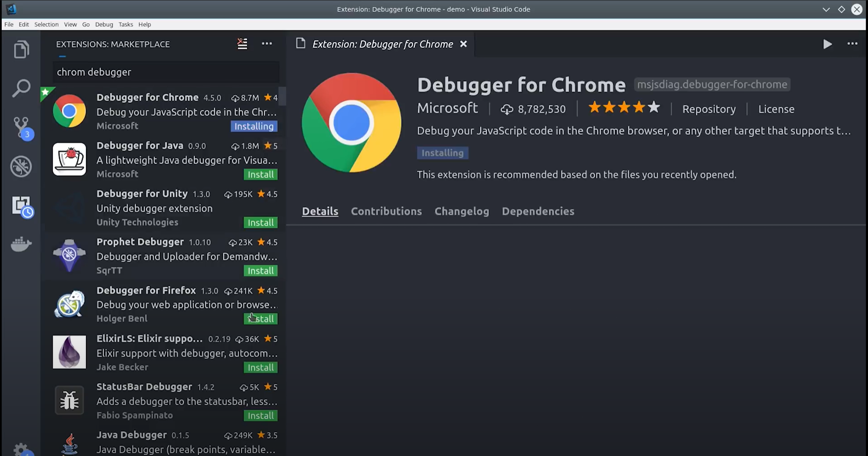868x456 pixels.
Task: Open the Repository link
Action: point(709,109)
